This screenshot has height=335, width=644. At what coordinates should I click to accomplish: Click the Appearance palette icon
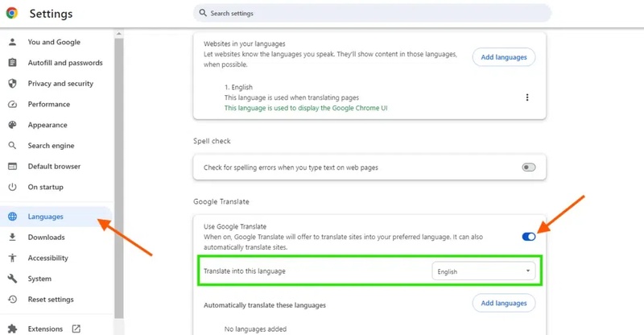(x=12, y=125)
